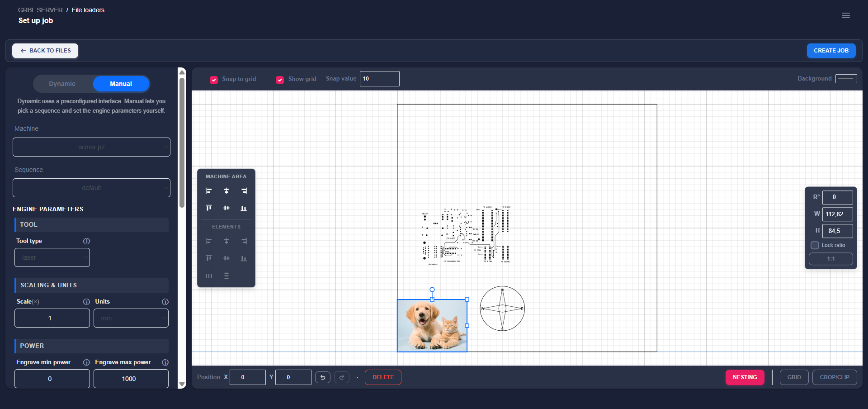
Task: Click the Position X input field
Action: click(x=248, y=377)
